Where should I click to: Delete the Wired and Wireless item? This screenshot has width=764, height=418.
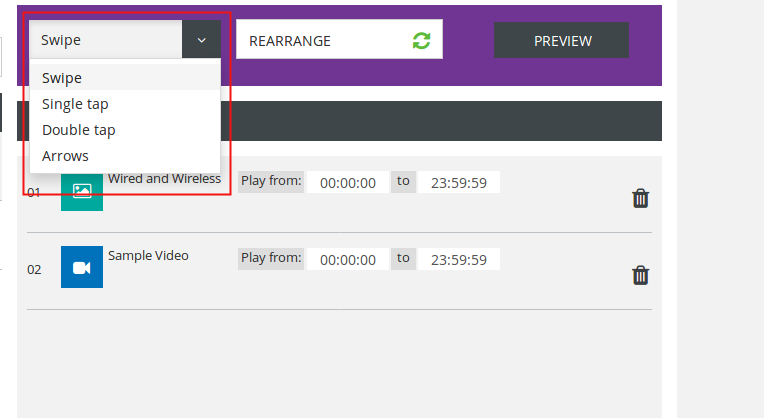640,198
